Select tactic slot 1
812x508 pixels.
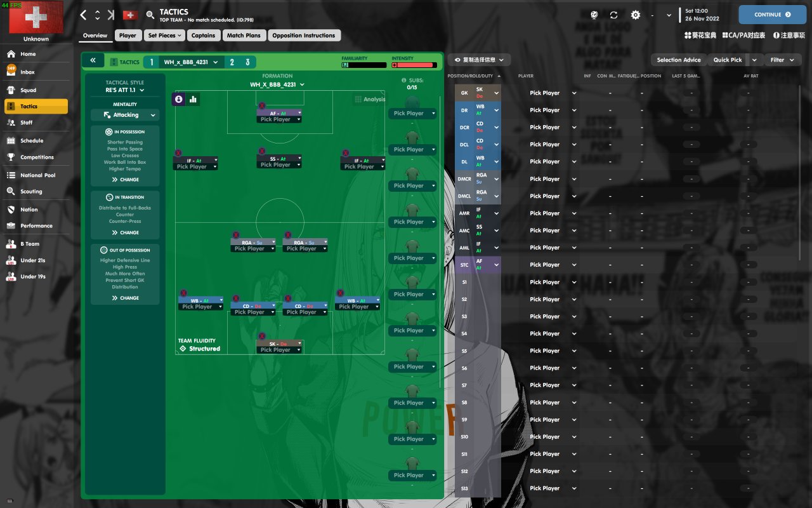[152, 62]
